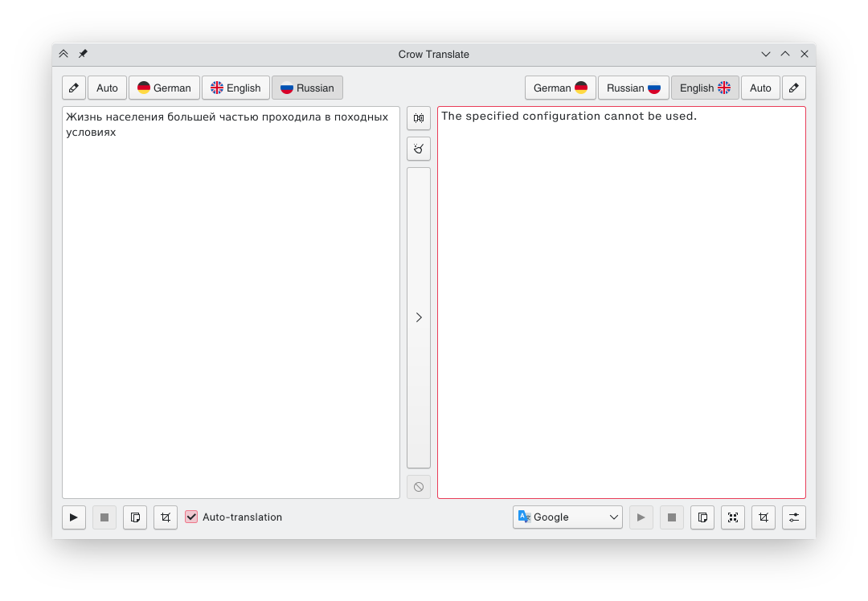Copy the translated text using the copy icon
The image size is (868, 601).
(702, 517)
